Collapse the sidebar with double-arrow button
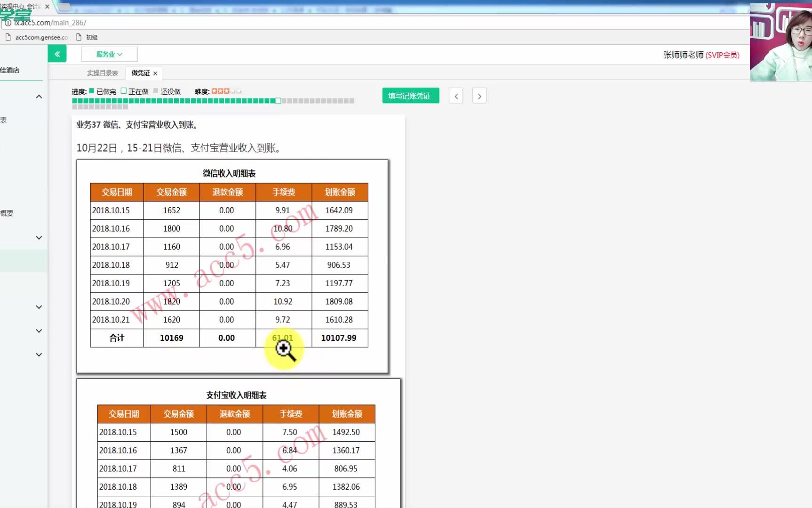The width and height of the screenshot is (812, 508). coord(57,54)
